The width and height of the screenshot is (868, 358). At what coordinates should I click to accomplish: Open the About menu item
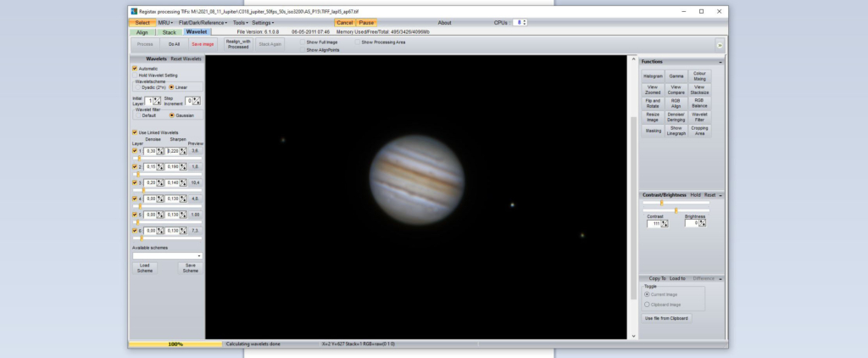(444, 23)
